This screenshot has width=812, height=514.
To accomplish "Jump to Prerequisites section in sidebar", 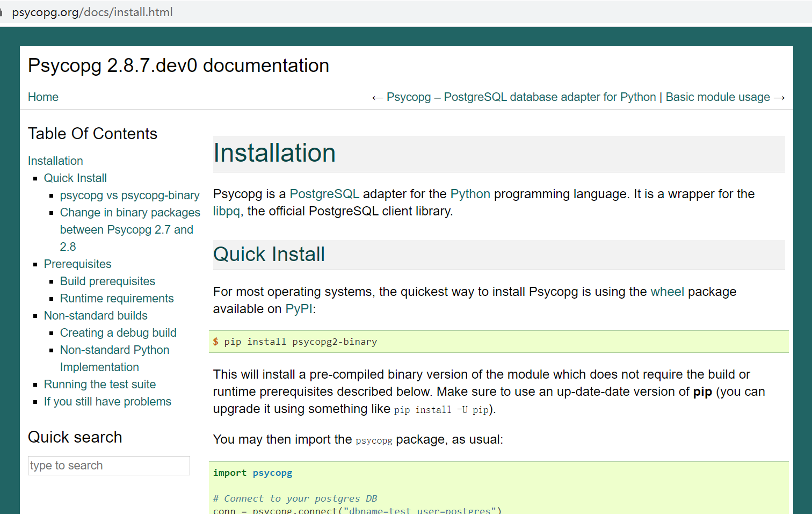I will click(x=77, y=264).
